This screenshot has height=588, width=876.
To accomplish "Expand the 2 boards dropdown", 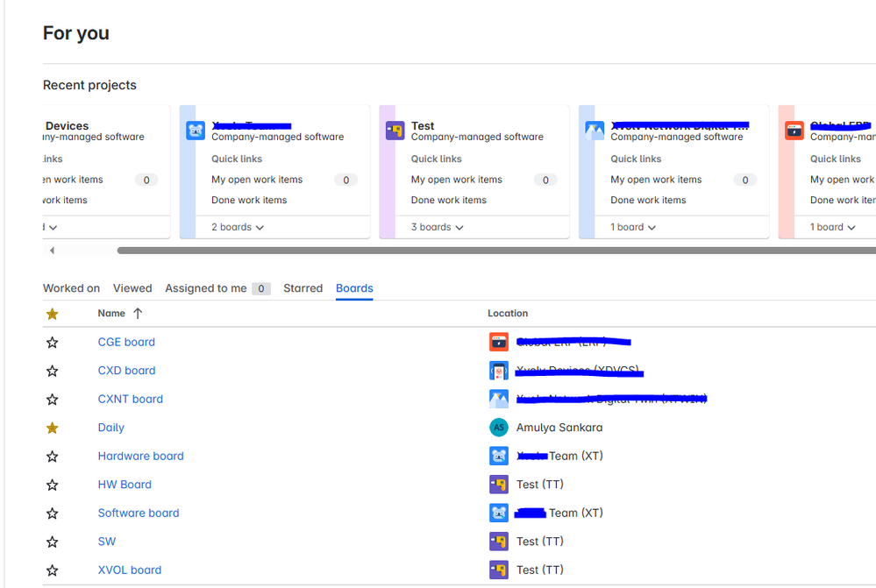I will (238, 227).
